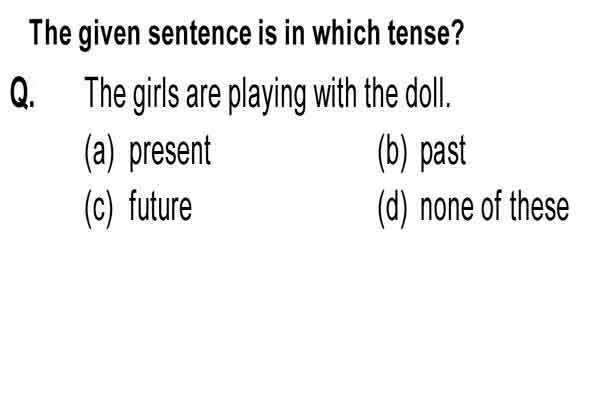Image resolution: width=600 pixels, height=400 pixels.
Task: Click the word 'doll.' ending the sentence
Action: point(427,92)
